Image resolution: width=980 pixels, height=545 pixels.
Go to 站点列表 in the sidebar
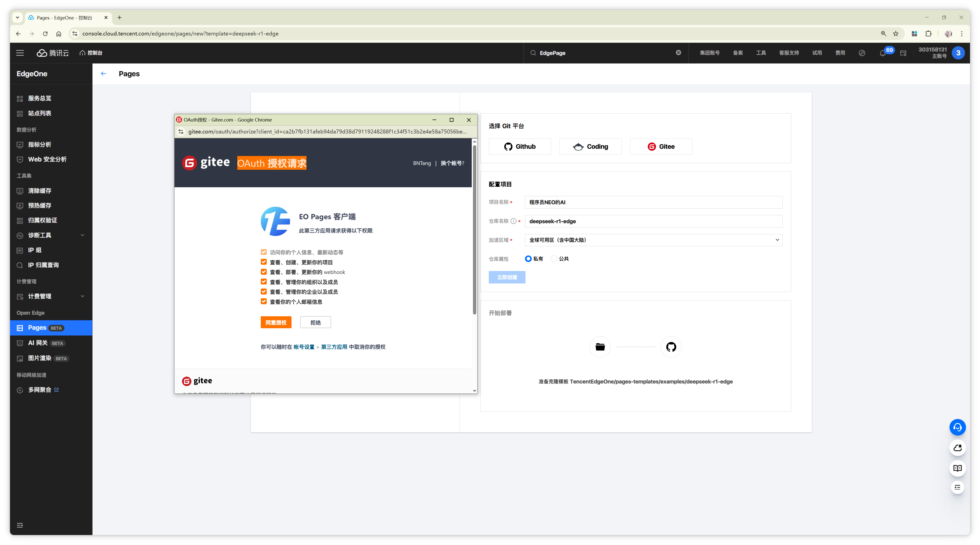pos(39,113)
